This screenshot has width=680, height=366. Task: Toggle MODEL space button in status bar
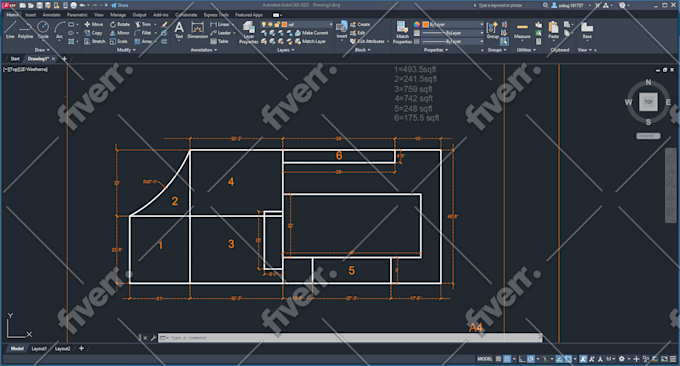pyautogui.click(x=485, y=359)
